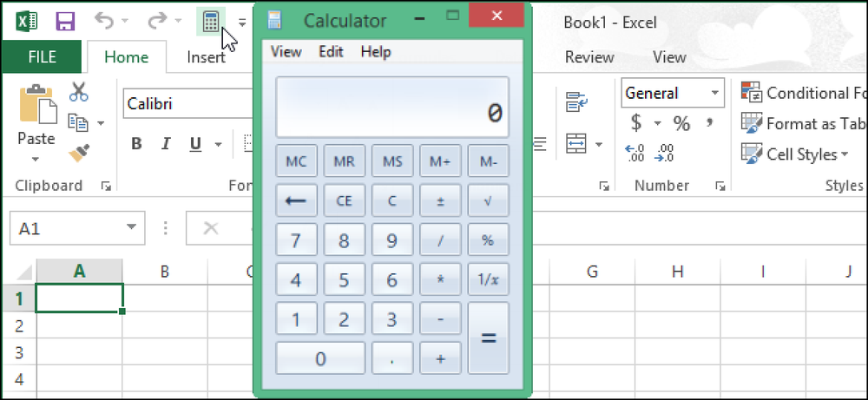The image size is (868, 400).
Task: Apply Comma Style format
Action: point(710,123)
